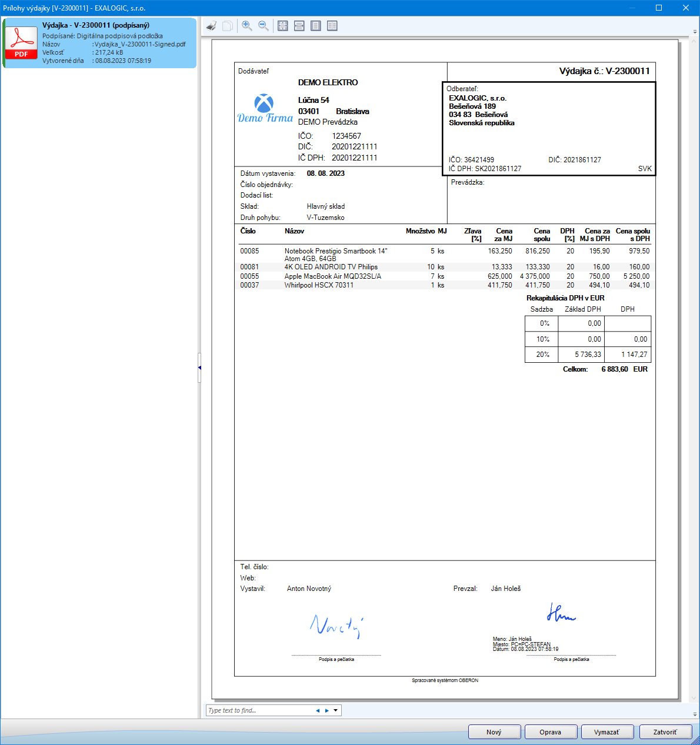Click the created date 08.08.2023 07:58:19

coord(123,61)
